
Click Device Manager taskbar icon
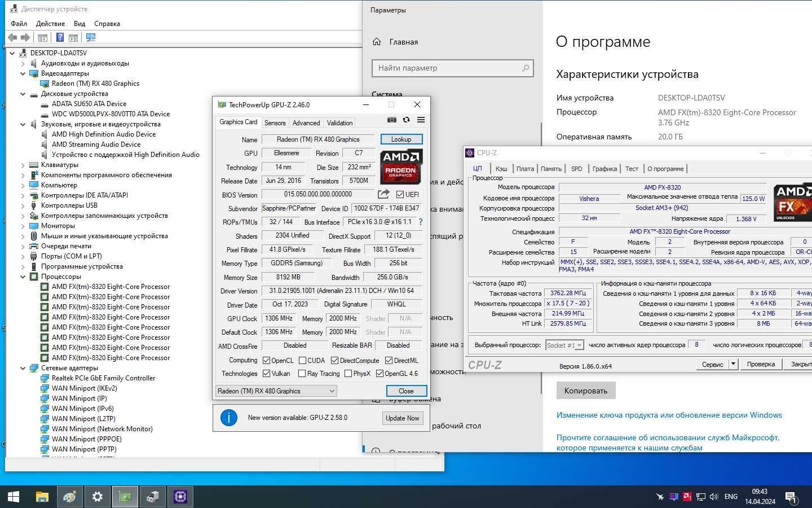153,497
